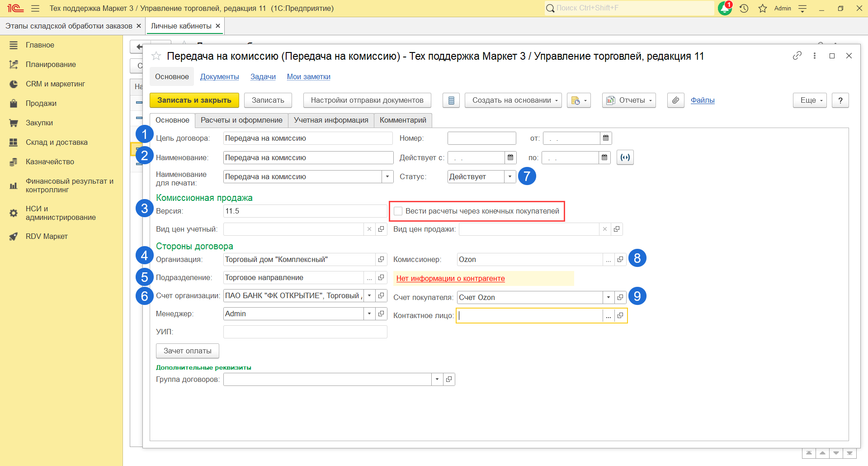Click the Номер input field
Viewport: 868px width, 466px height.
(481, 138)
